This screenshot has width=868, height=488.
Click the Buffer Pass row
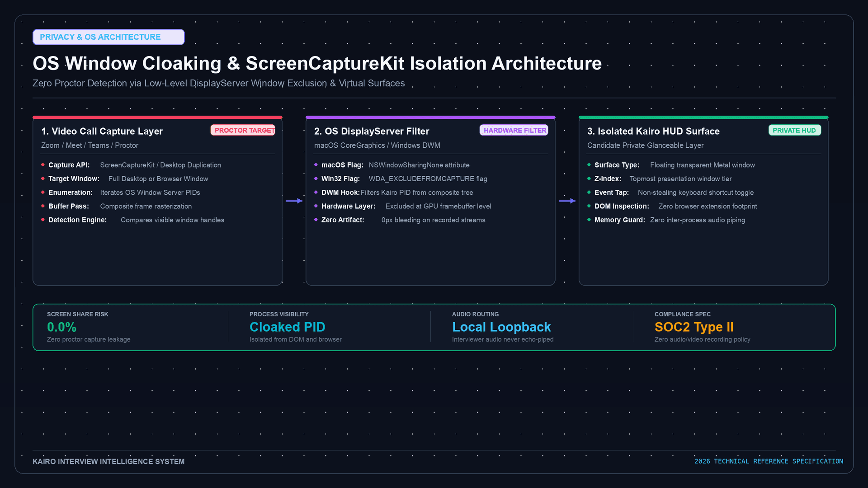(117, 206)
